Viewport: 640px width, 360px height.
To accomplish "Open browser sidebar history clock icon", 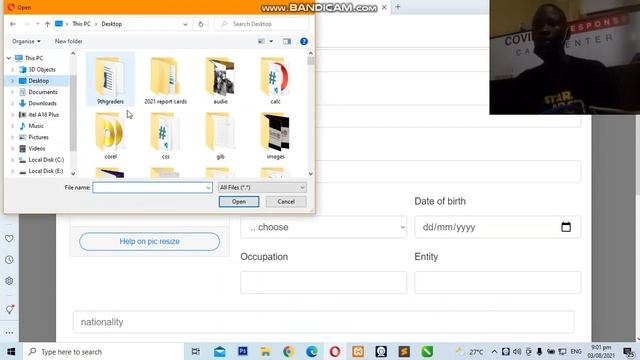I will point(9,260).
